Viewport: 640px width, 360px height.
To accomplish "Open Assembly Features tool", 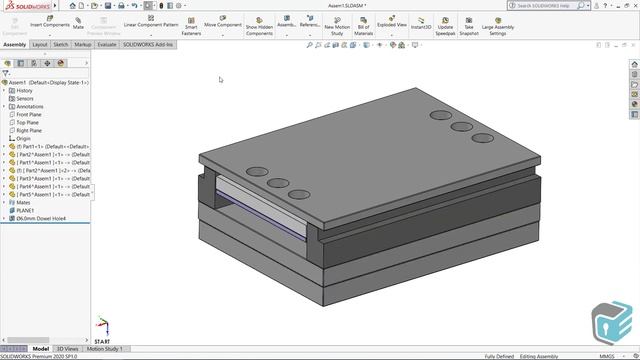I will point(287,21).
